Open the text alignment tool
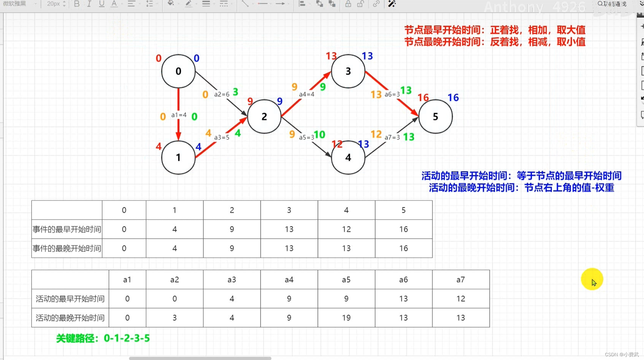 (x=131, y=4)
